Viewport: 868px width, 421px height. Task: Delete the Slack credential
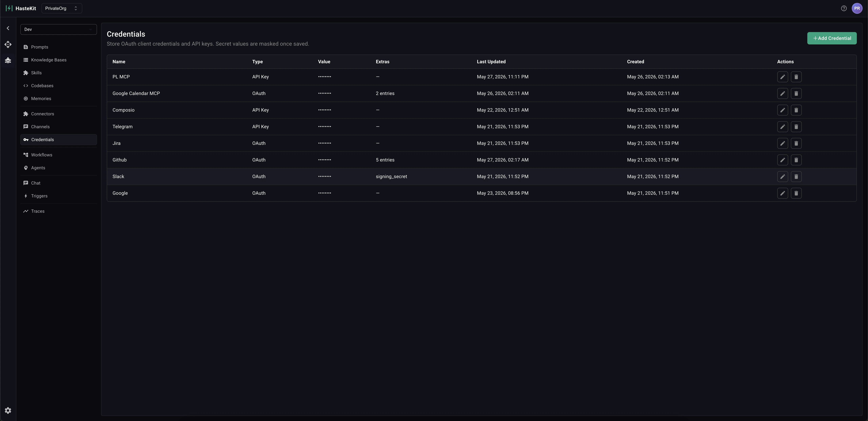coord(796,177)
